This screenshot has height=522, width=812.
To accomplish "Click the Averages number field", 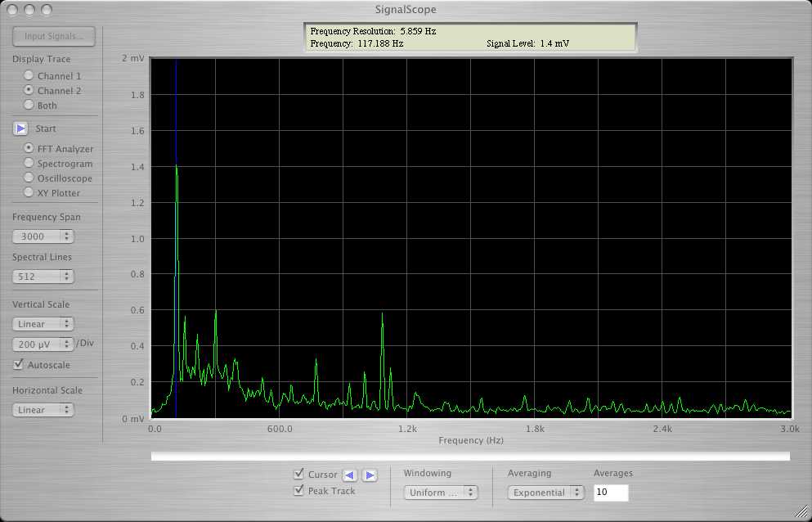I will (611, 493).
